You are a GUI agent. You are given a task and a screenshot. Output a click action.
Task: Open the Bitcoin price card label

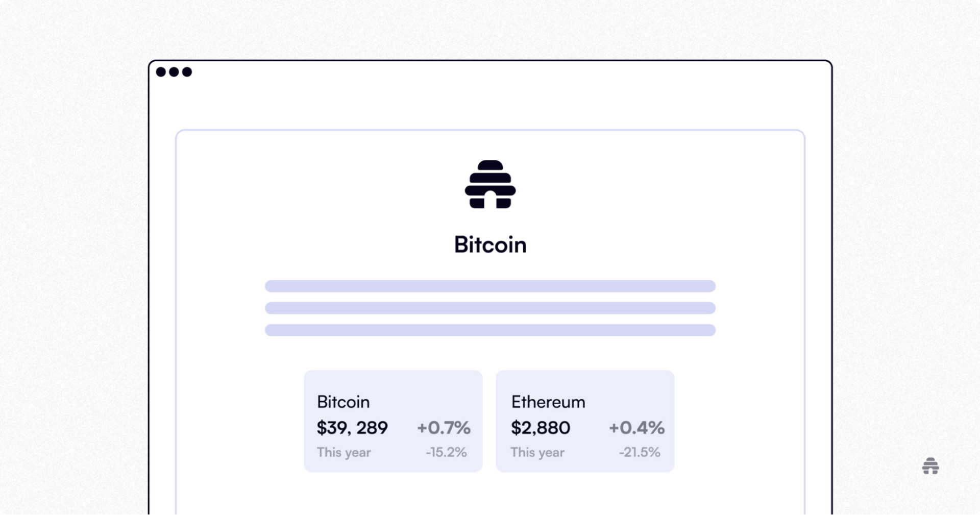pyautogui.click(x=343, y=402)
